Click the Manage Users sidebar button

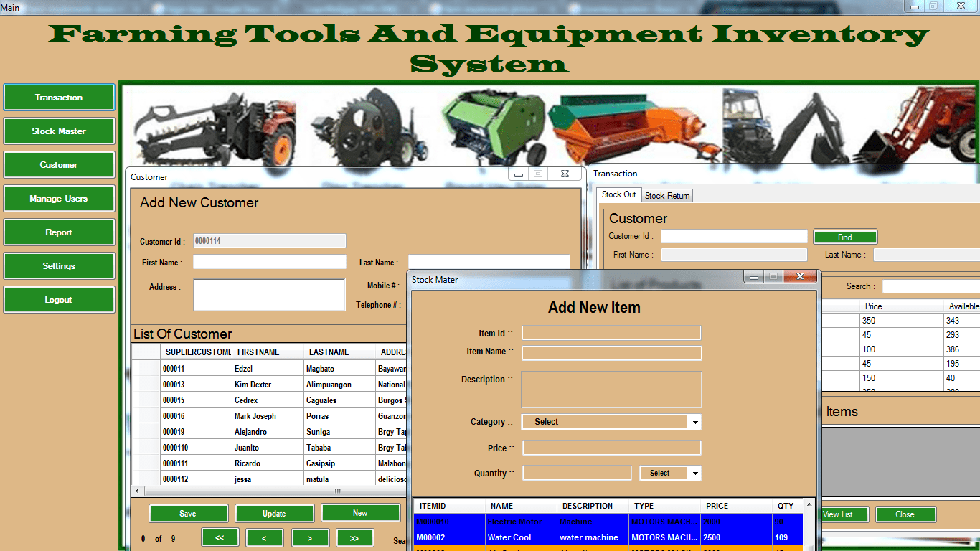point(59,199)
